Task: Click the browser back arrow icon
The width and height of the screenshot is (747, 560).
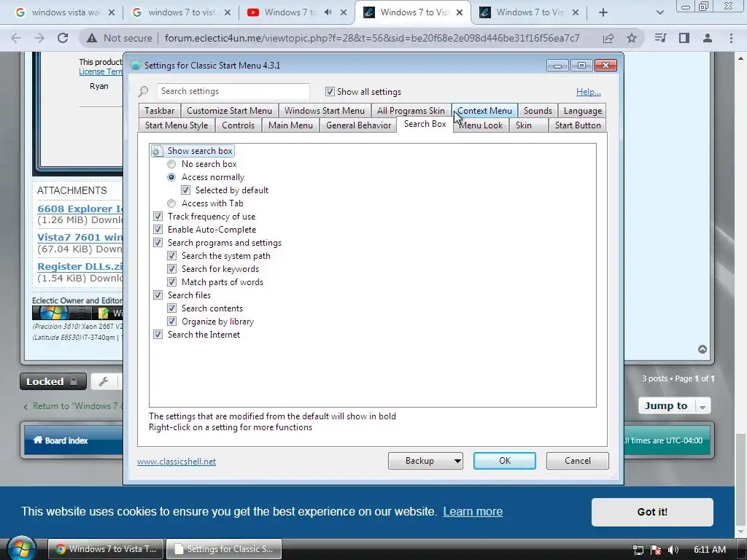Action: coord(16,38)
